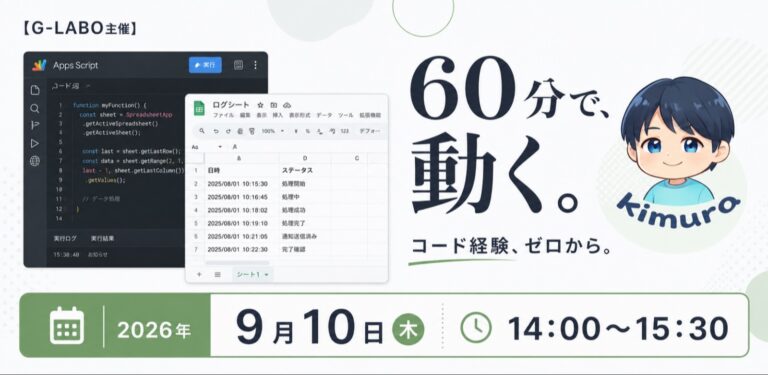Open the play-shaped executions icon in sidebar
Image resolution: width=768 pixels, height=375 pixels.
(35, 143)
